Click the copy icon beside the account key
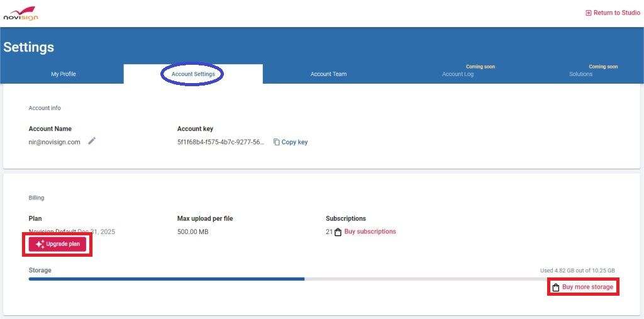Viewport: 644px width, 319px height. (x=277, y=142)
